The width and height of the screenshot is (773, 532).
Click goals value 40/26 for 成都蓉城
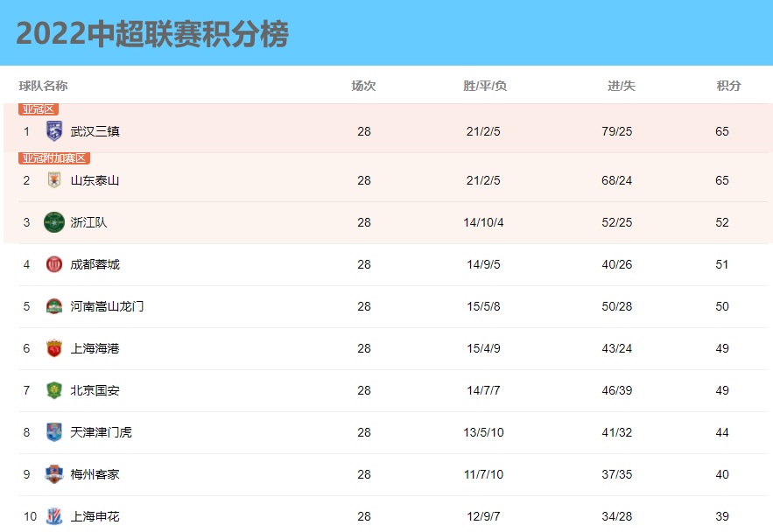pos(616,264)
